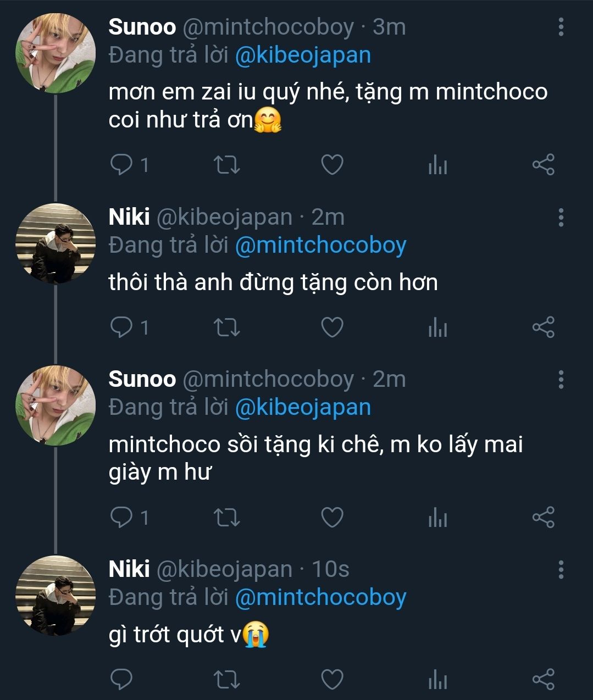Screen dimensions: 593x700
Task: Open Sunoo's profile picture on first tweet
Action: pyautogui.click(x=55, y=53)
